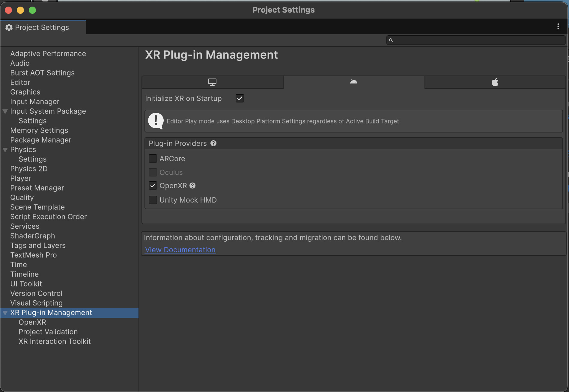Open the View Documentation link
Screen dimensions: 569x392
point(180,250)
